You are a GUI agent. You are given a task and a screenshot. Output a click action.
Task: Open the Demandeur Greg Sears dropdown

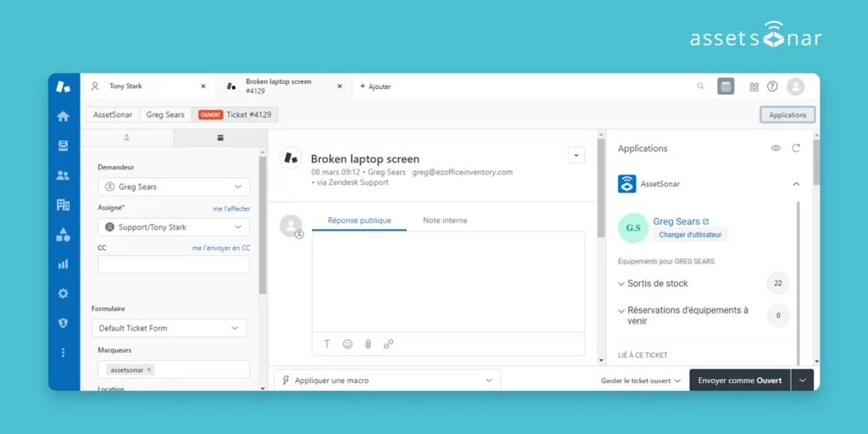(x=174, y=186)
